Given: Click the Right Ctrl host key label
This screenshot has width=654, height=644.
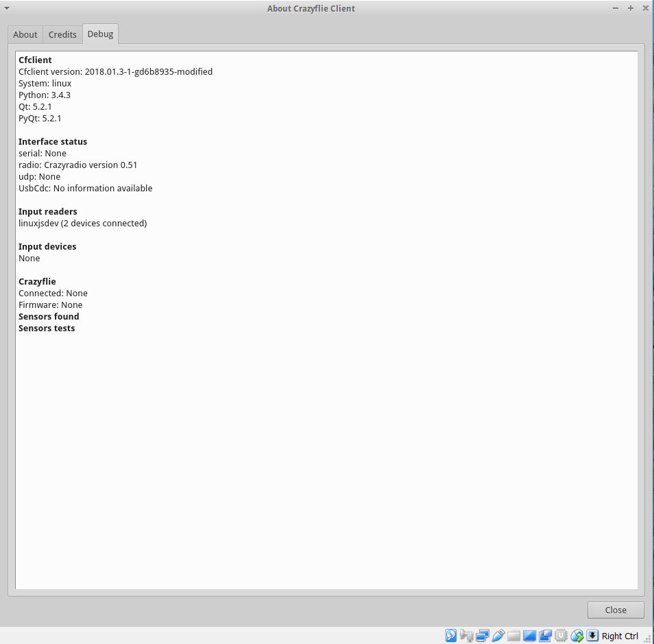Looking at the screenshot, I should click(x=620, y=636).
